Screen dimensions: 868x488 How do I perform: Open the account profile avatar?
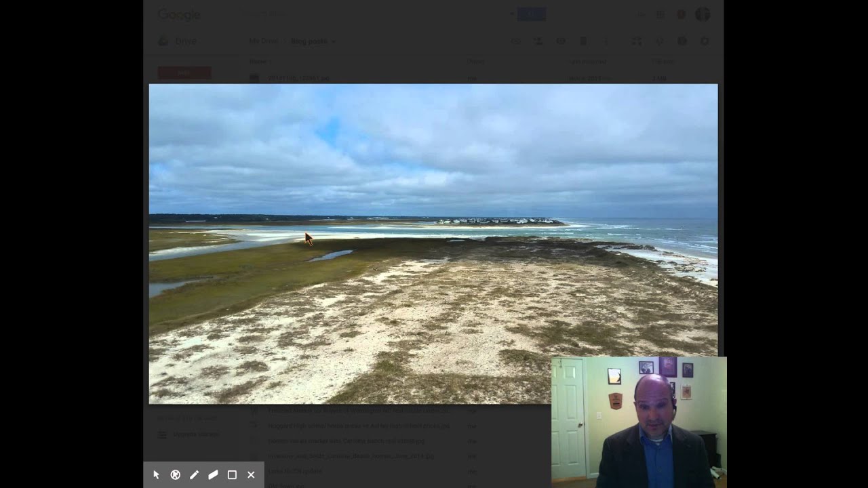(x=703, y=14)
